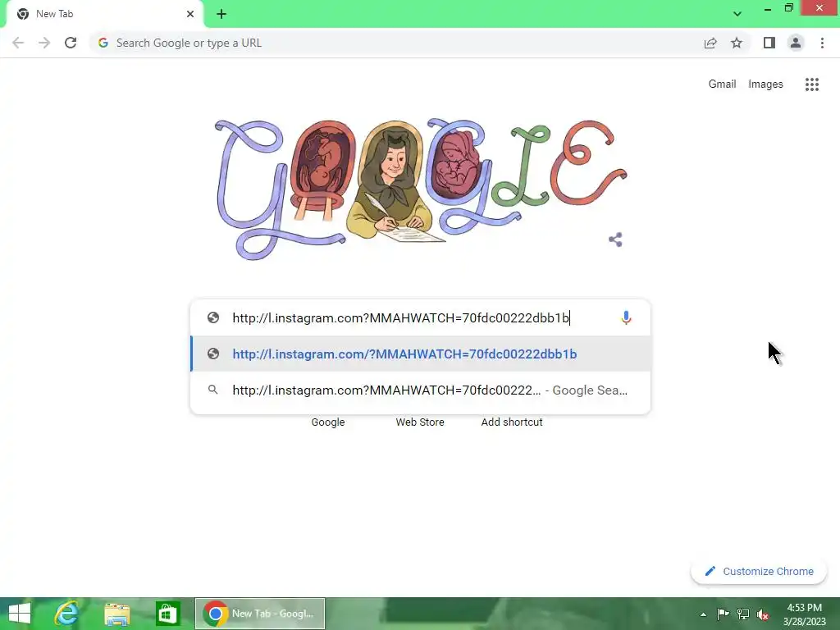
Task: Open Images link
Action: click(765, 84)
